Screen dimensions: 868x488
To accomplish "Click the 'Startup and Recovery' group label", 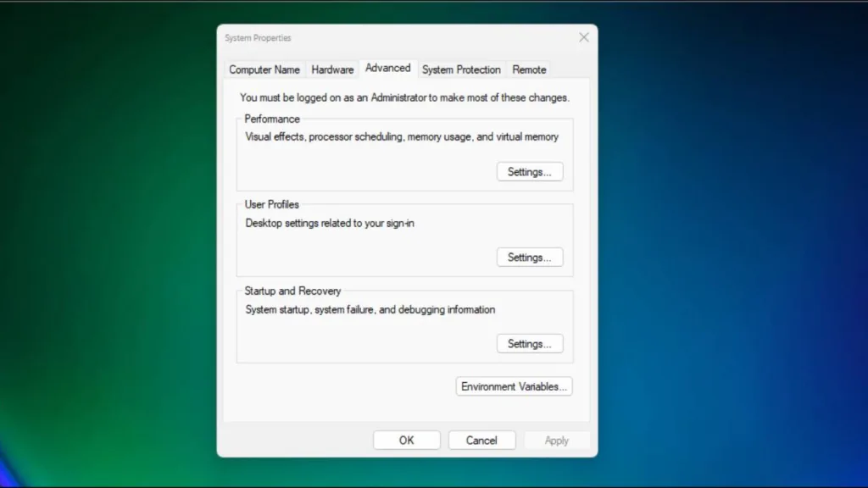I will coord(292,291).
